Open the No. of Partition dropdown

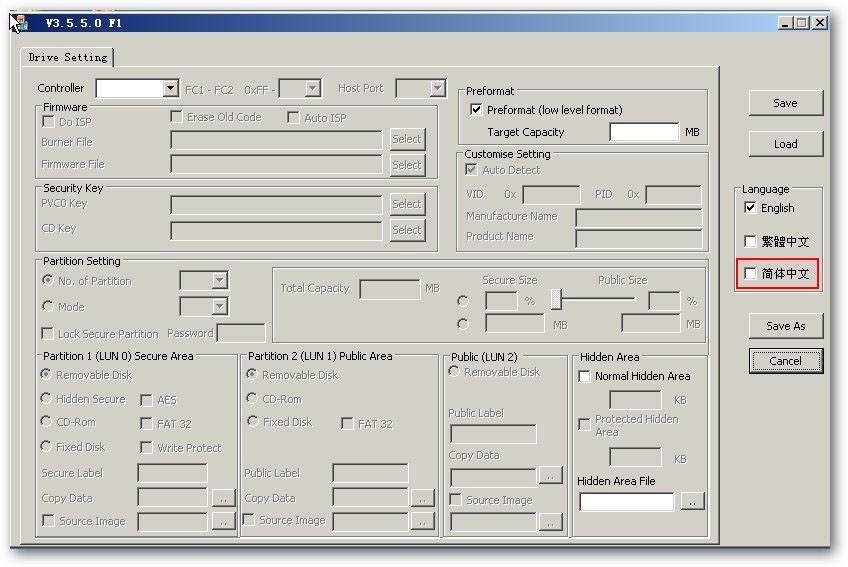click(x=219, y=280)
